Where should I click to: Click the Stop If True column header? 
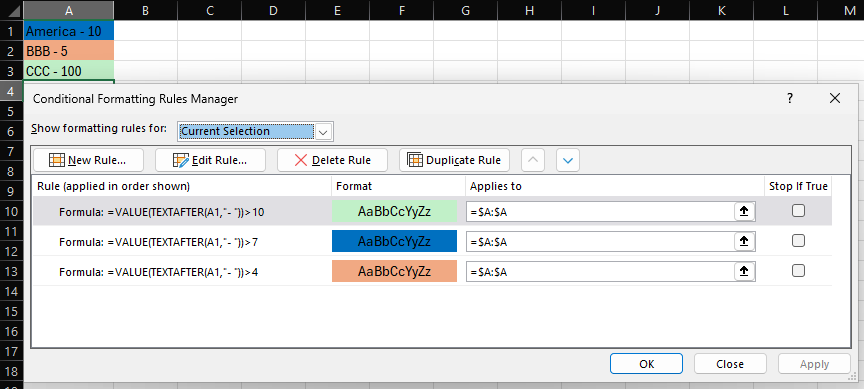[798, 186]
